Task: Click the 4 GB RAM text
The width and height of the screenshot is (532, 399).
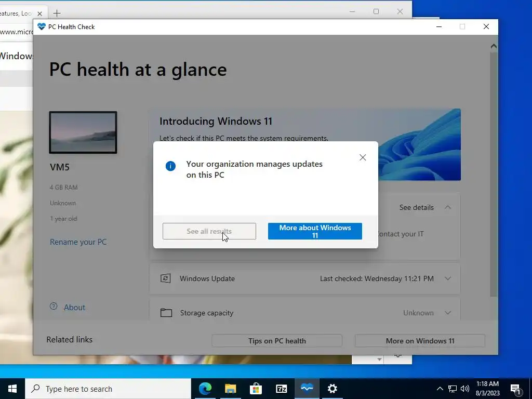Action: (x=64, y=187)
